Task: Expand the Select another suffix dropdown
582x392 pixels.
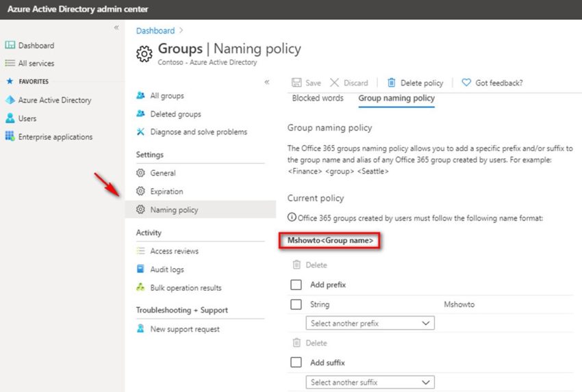Action: click(x=370, y=382)
